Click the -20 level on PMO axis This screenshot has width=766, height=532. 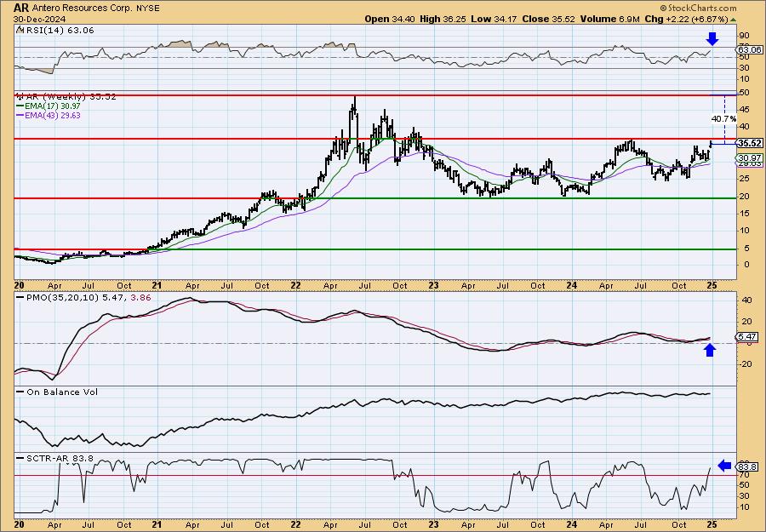pos(746,363)
